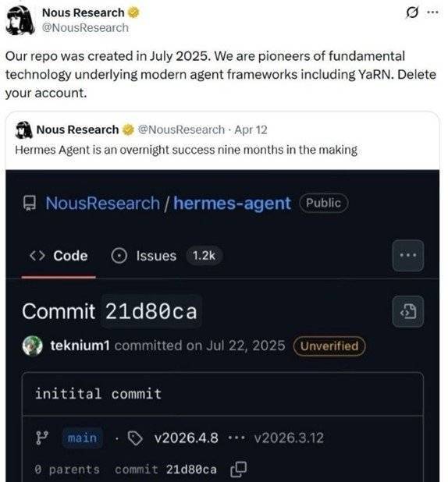Open the tweet more options ellipsis

pos(433,12)
